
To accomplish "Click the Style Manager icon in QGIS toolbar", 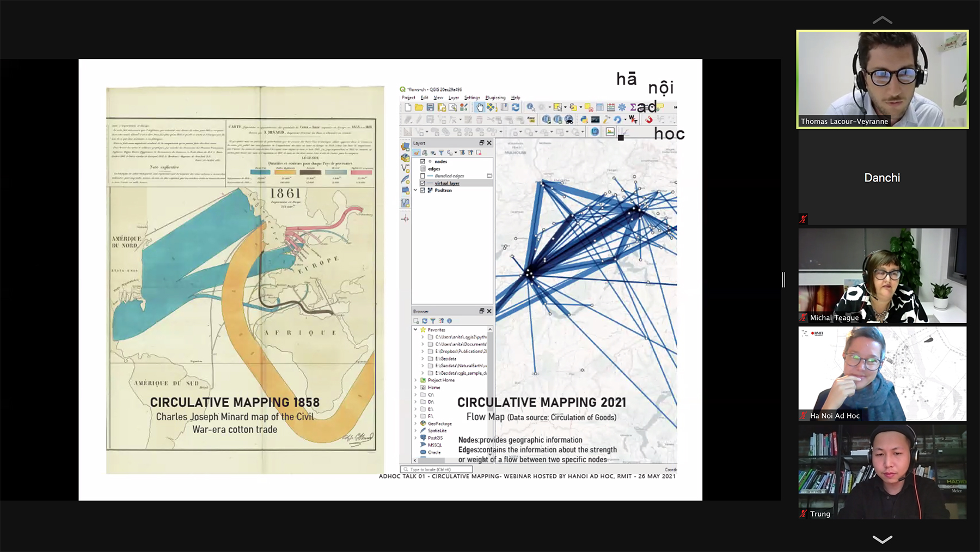I will 463,107.
